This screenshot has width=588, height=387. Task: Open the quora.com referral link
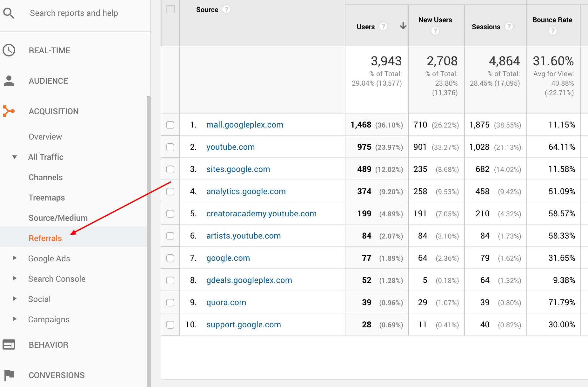[x=226, y=302]
